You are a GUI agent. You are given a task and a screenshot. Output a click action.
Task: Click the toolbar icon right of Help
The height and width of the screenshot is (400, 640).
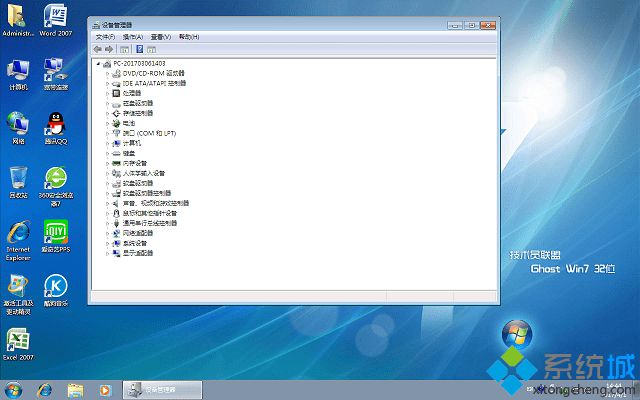(151, 49)
